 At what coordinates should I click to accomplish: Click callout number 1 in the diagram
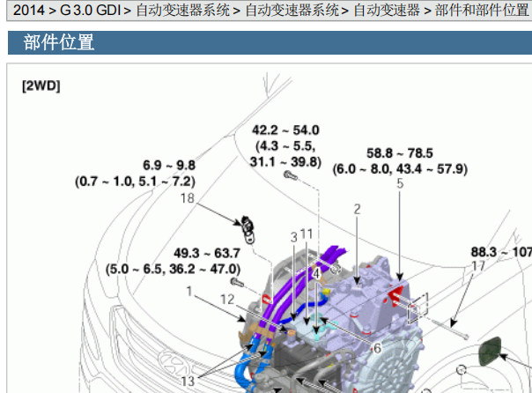189,291
